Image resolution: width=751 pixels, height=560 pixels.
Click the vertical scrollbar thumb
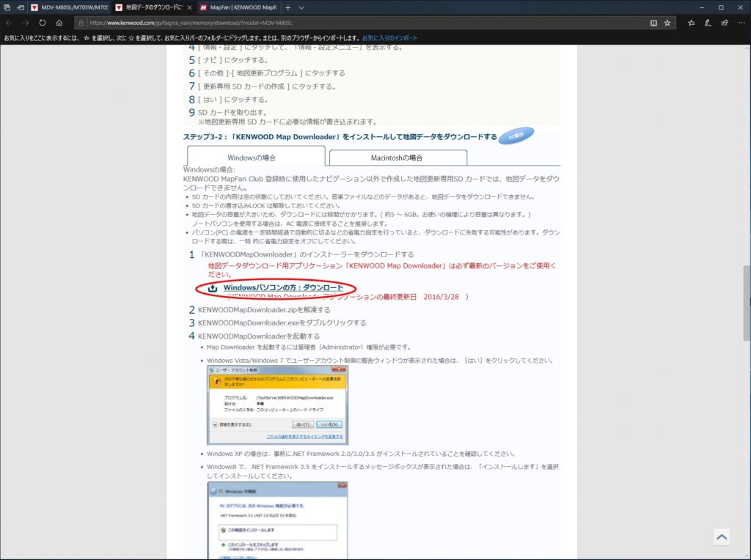pos(747,303)
